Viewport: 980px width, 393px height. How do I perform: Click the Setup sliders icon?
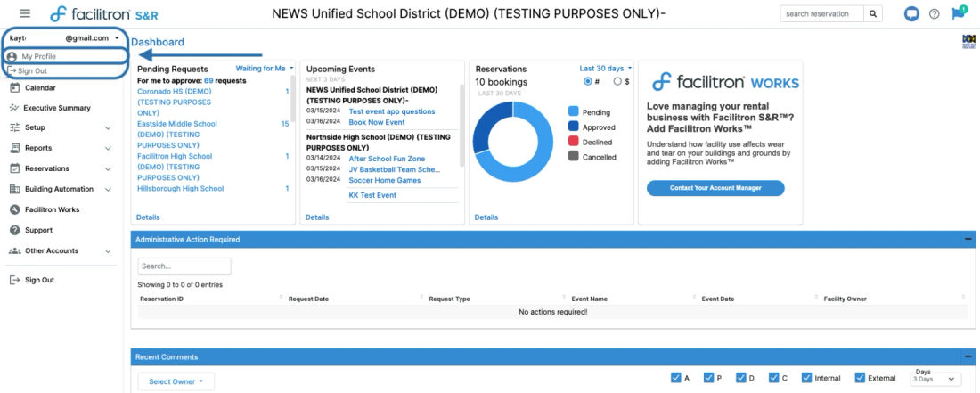point(15,127)
